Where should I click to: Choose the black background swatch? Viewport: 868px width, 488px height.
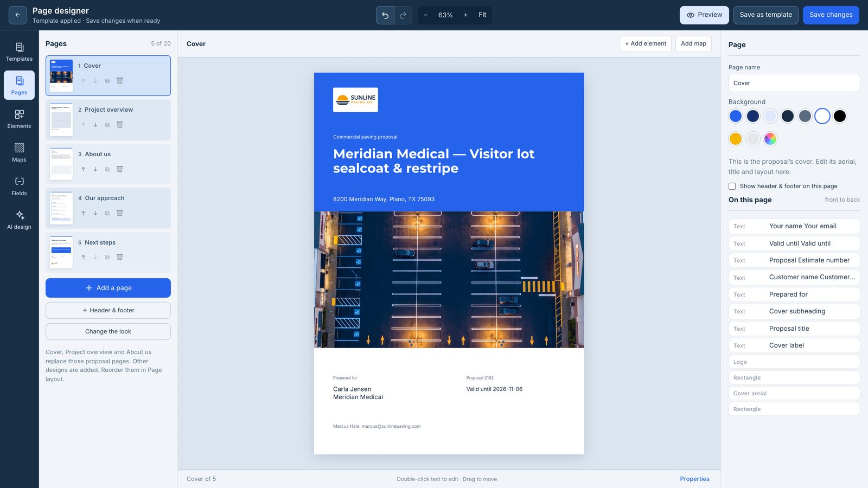840,116
